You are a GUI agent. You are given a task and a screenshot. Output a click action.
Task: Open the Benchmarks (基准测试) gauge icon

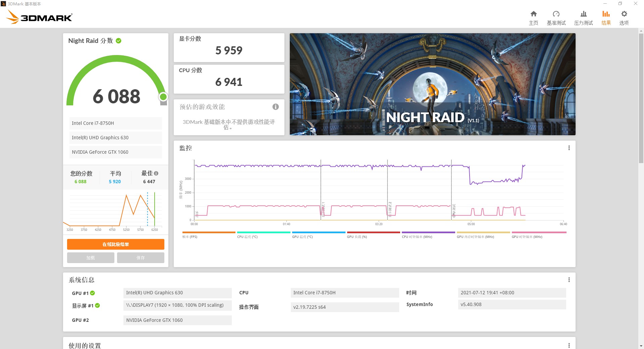556,14
